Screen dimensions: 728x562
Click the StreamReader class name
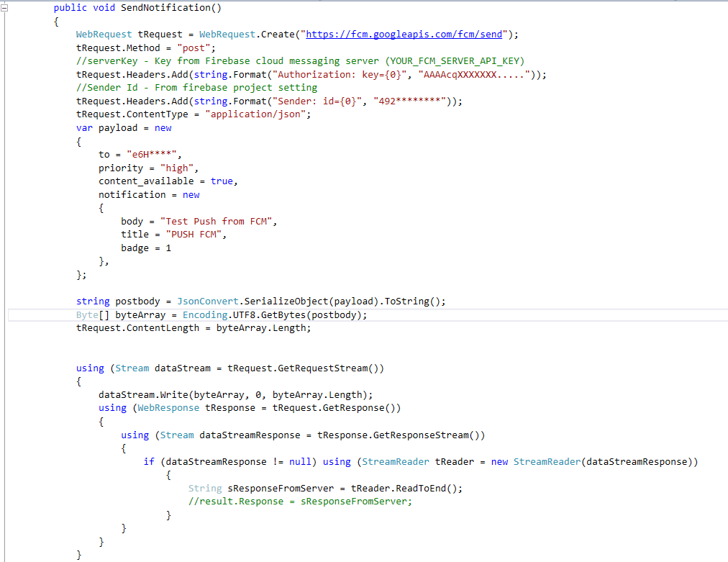click(x=394, y=461)
